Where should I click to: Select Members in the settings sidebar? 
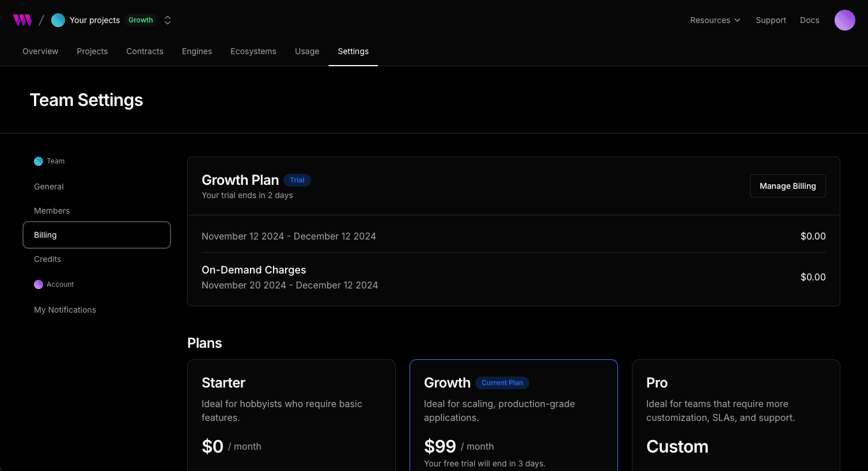(x=52, y=211)
